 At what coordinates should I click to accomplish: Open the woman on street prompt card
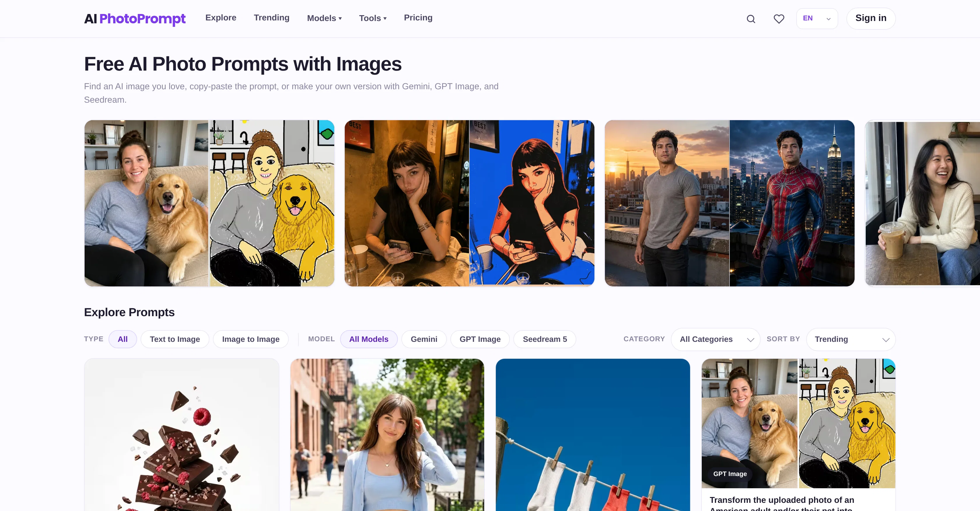(x=387, y=435)
